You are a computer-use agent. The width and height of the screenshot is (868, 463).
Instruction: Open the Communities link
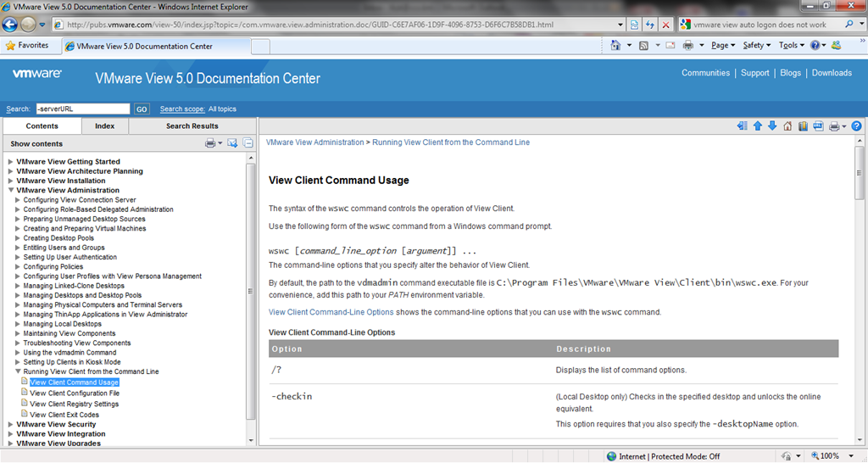coord(705,73)
